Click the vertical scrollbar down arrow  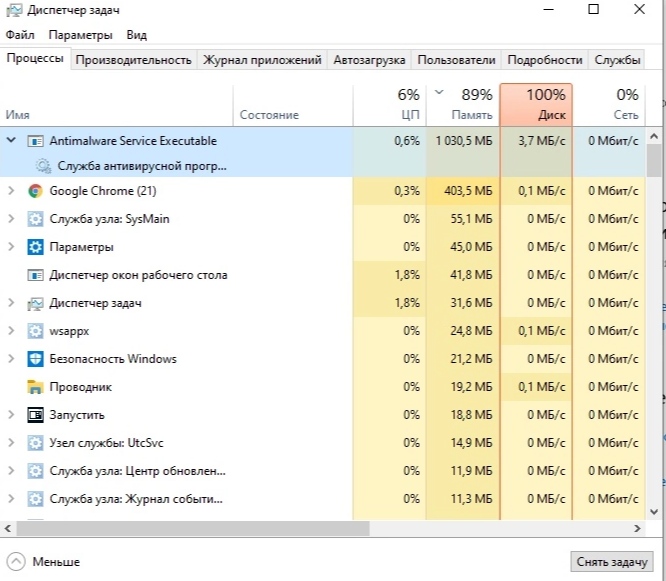click(x=654, y=512)
